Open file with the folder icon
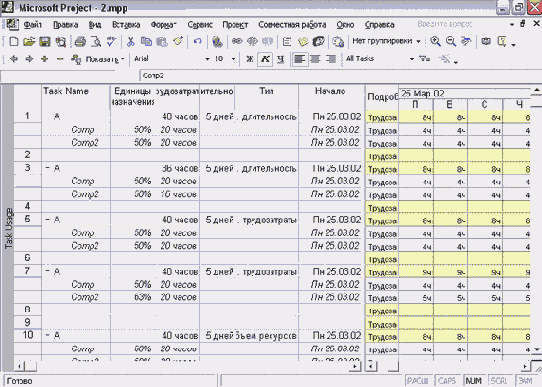The image size is (542, 387). point(29,42)
